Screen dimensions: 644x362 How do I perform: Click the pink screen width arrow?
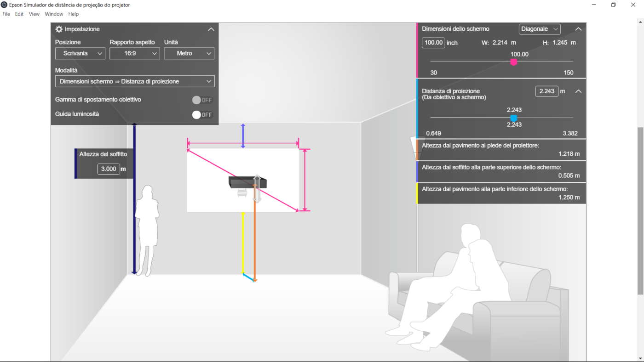243,143
